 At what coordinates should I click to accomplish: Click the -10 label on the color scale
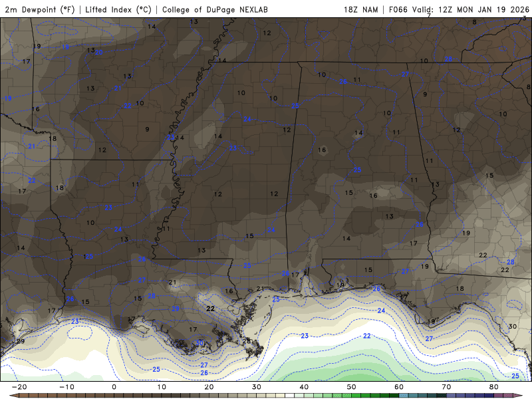pyautogui.click(x=66, y=387)
